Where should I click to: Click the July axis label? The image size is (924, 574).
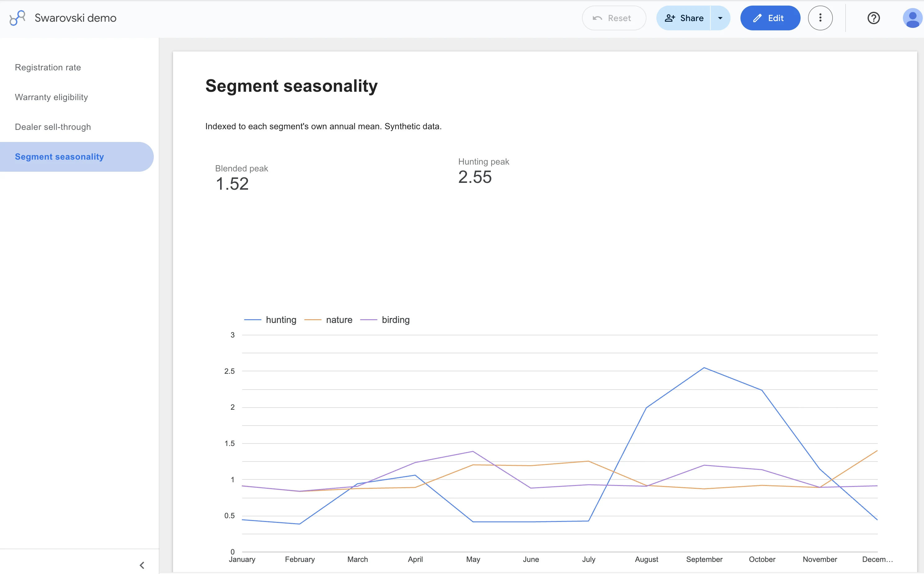point(589,559)
